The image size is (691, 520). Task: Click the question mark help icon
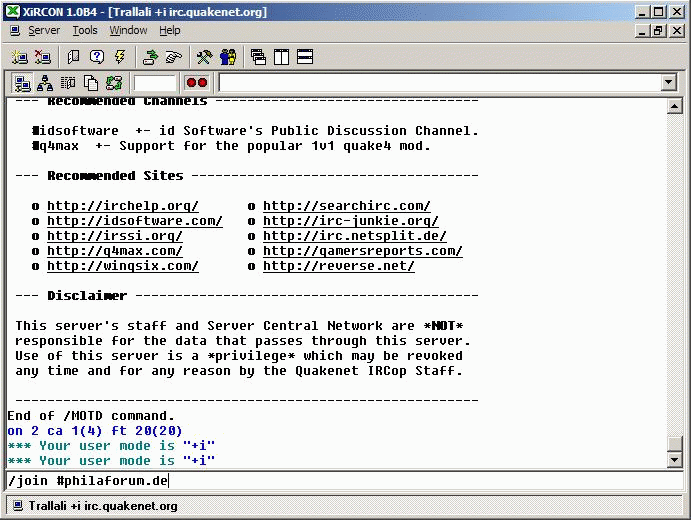(97, 57)
